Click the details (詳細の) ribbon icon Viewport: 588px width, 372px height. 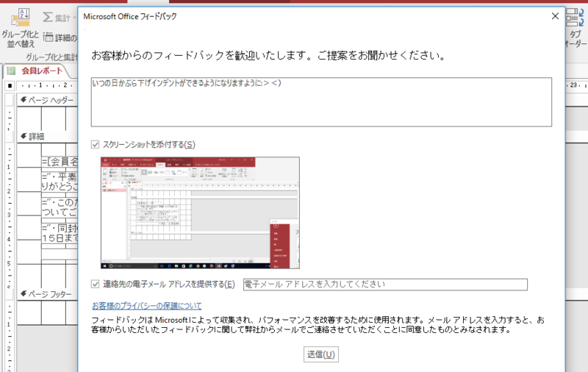coord(48,37)
